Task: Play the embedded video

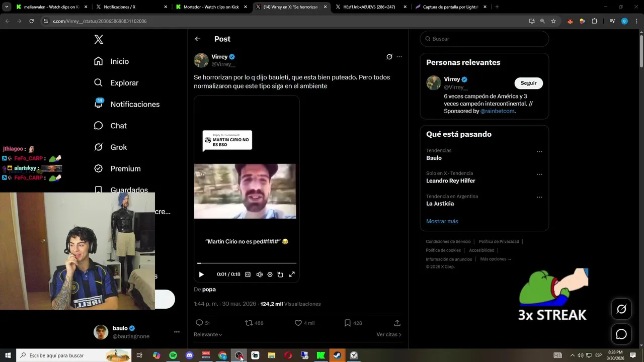Action: (201, 275)
